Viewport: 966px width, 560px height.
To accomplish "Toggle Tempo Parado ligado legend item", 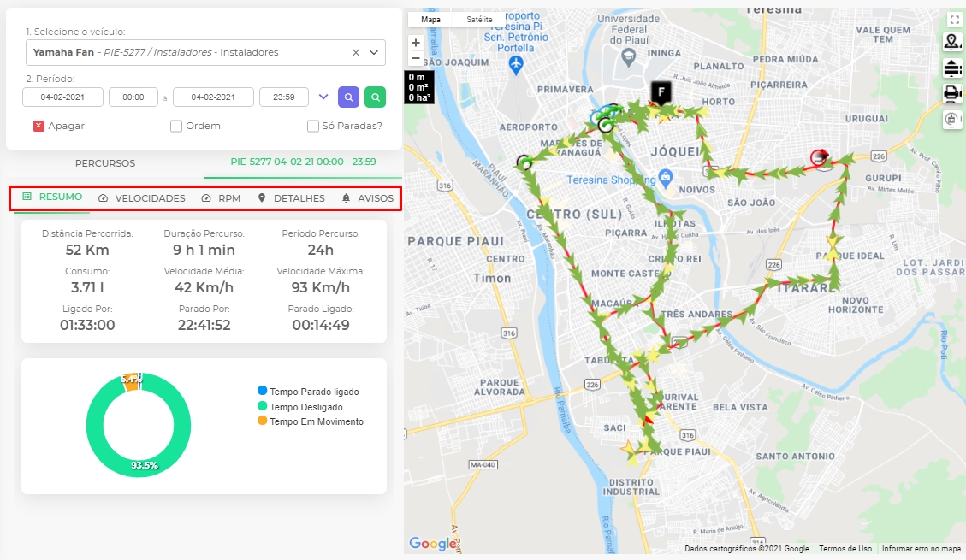I will pyautogui.click(x=308, y=392).
